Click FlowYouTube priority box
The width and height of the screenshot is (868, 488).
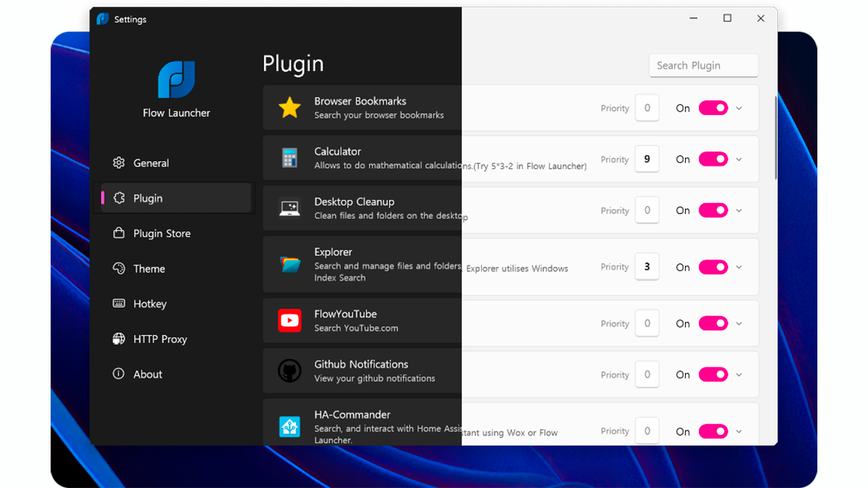647,323
